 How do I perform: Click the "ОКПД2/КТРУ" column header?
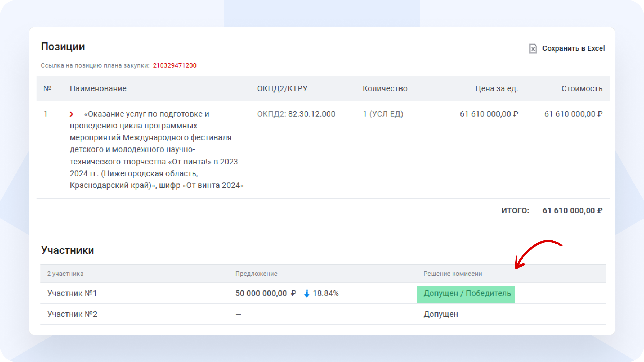click(x=282, y=88)
